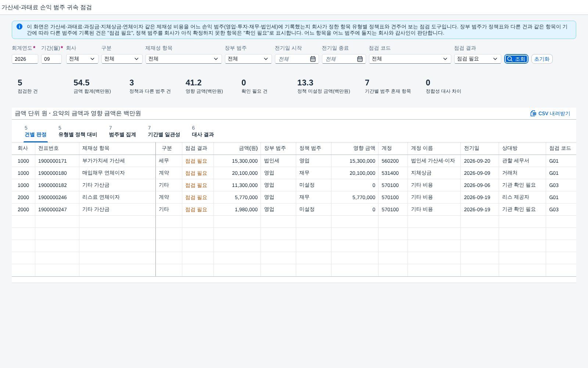Click the 회계연도 input field
This screenshot has width=588, height=368.
[x=25, y=59]
